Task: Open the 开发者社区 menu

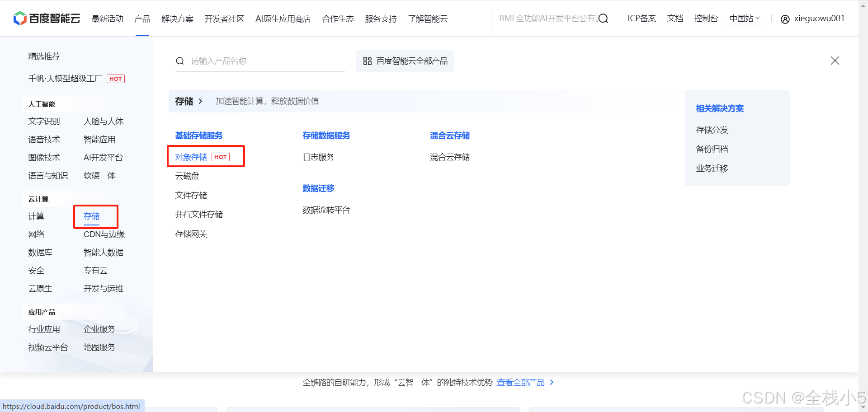Action: click(x=224, y=19)
